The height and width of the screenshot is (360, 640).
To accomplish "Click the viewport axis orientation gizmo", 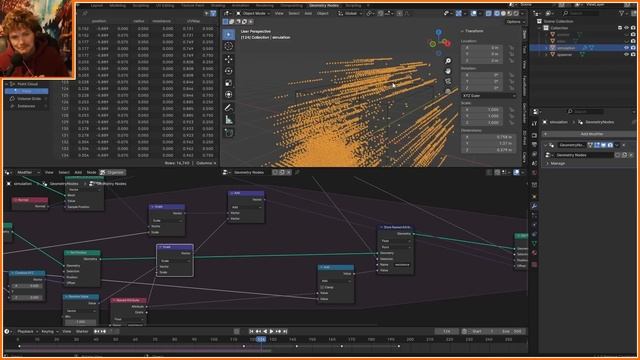I will pyautogui.click(x=439, y=42).
